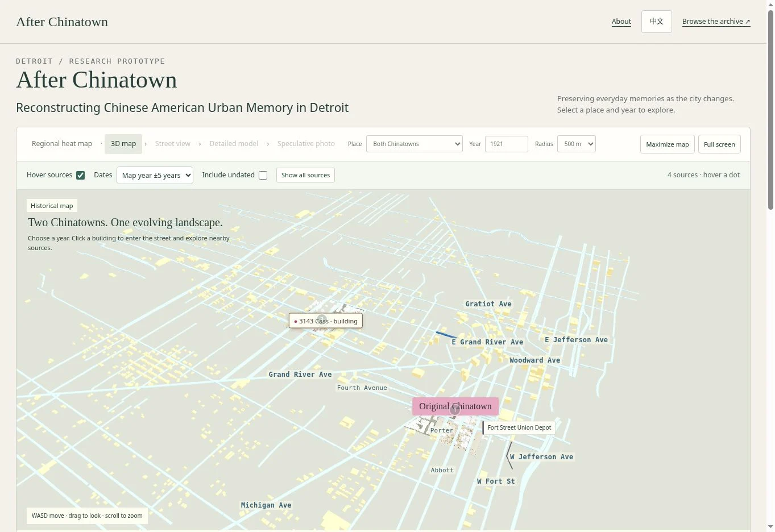This screenshot has width=775, height=532.
Task: Expand the Dates range dropdown
Action: 155,175
